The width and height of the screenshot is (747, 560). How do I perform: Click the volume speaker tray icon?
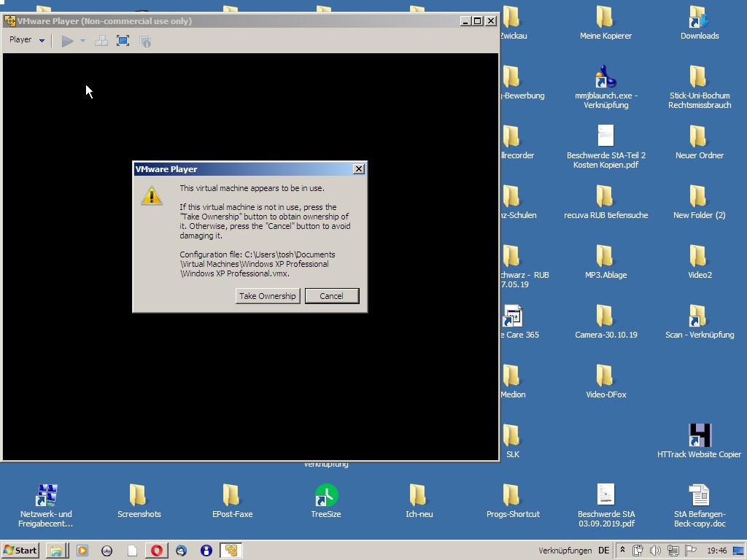(x=654, y=551)
